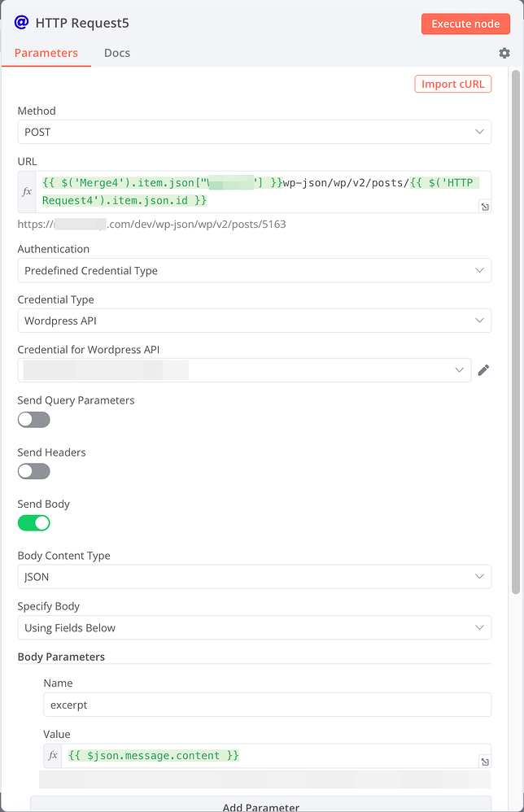Expand the Value expression editor arrow
The width and height of the screenshot is (524, 812).
click(483, 761)
